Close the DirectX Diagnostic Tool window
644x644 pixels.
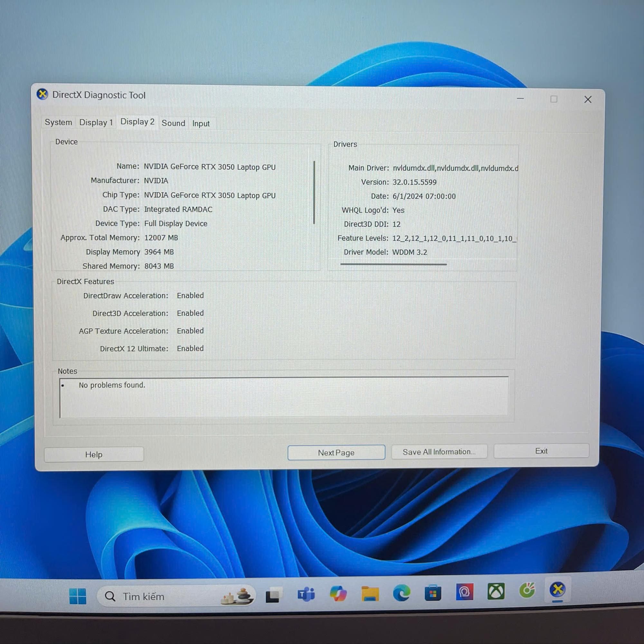pyautogui.click(x=588, y=99)
